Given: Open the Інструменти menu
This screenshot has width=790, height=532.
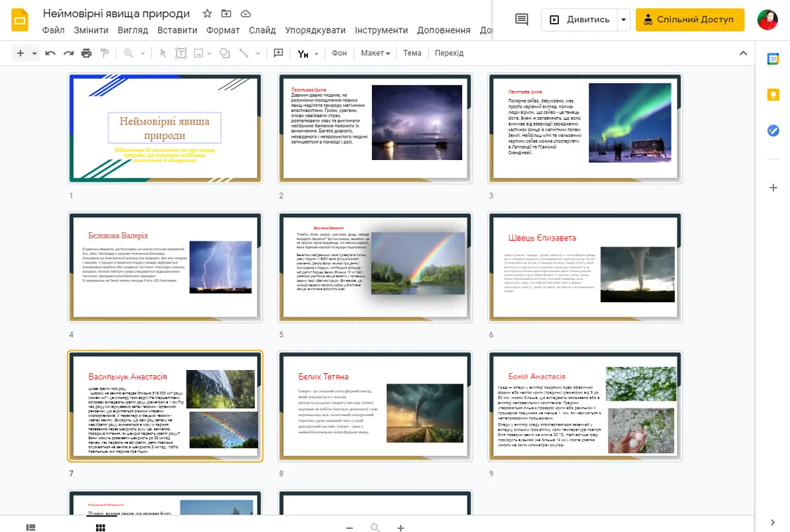Looking at the screenshot, I should pyautogui.click(x=381, y=30).
